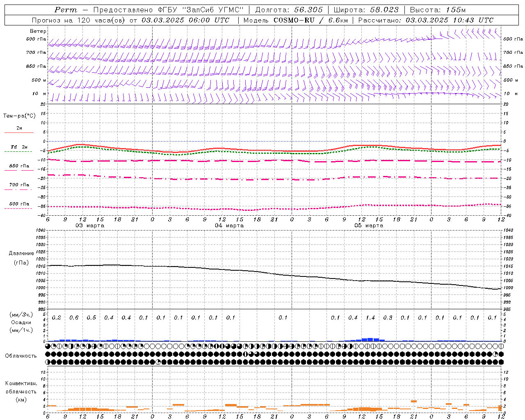Viewport: 525px width, 420px height.
Task: Click the "Облачность" cloudiness label
Action: click(x=21, y=356)
